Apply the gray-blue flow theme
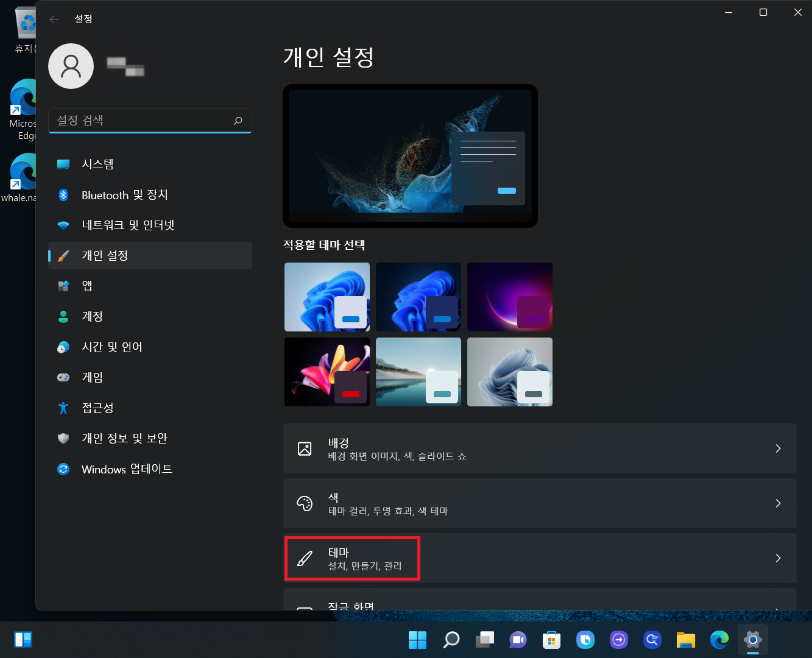This screenshot has width=812, height=658. [510, 372]
